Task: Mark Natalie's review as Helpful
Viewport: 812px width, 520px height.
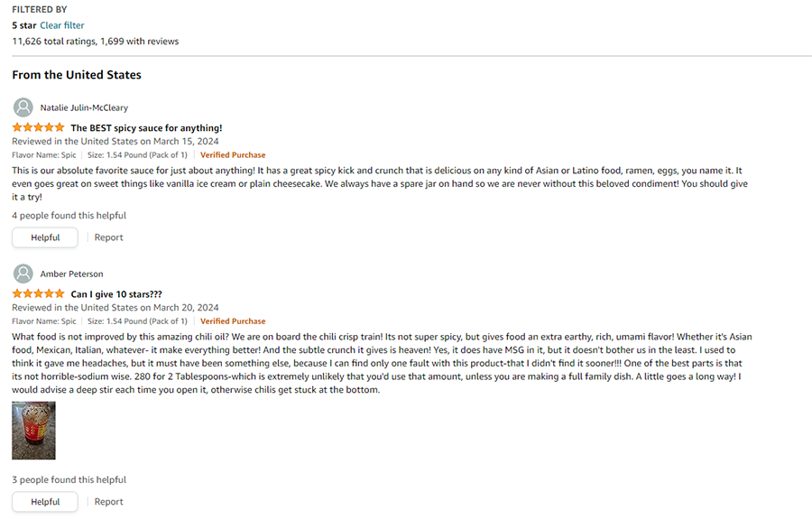Action: [x=45, y=237]
